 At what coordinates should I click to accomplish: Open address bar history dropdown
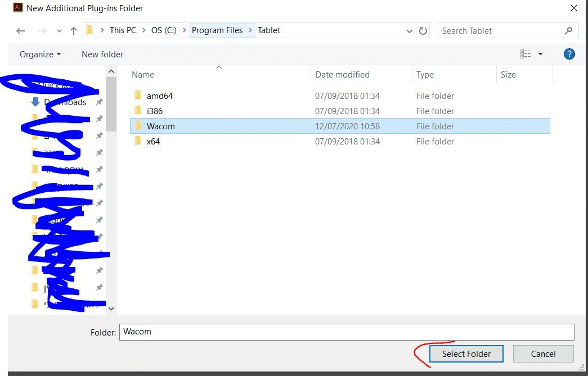tap(410, 31)
